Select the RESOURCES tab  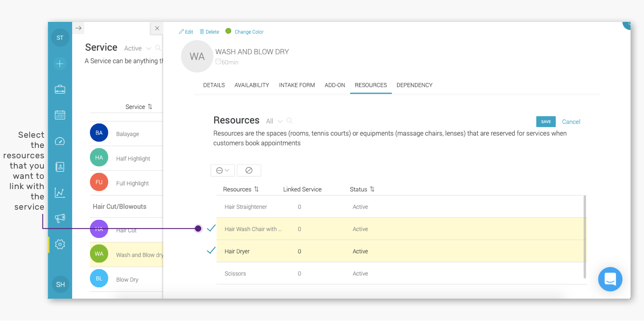371,85
